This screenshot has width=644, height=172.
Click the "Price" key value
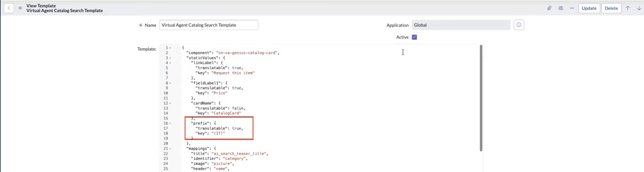219,93
